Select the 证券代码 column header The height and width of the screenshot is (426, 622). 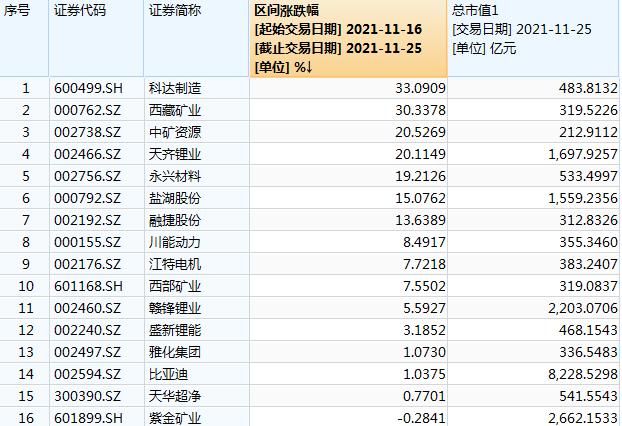point(96,38)
